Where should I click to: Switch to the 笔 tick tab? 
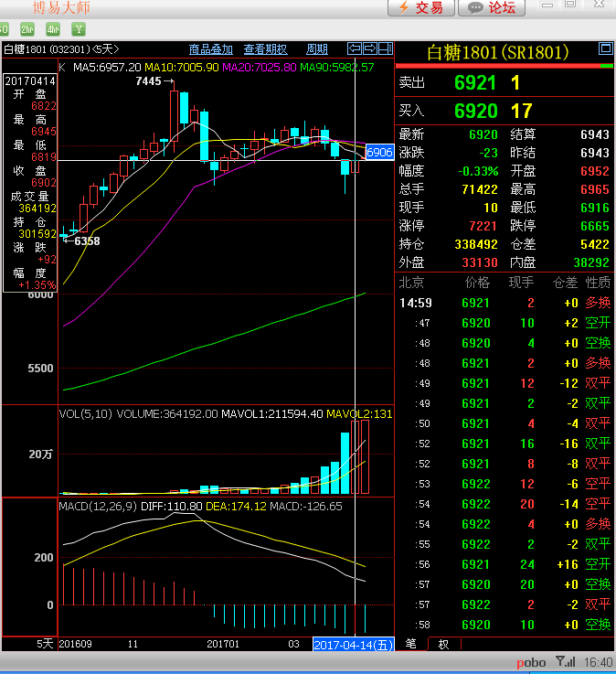[410, 644]
